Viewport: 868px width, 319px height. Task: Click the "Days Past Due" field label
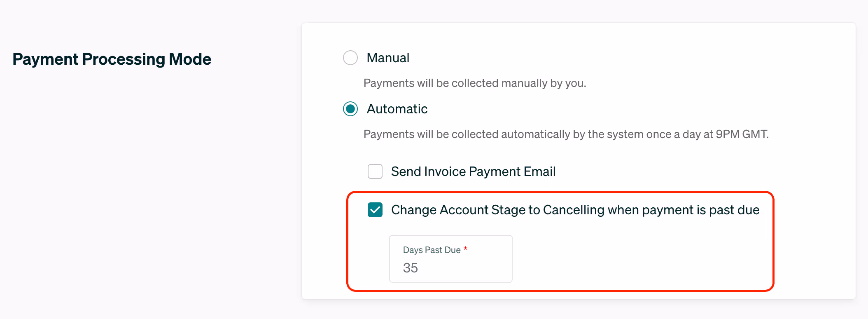click(432, 250)
